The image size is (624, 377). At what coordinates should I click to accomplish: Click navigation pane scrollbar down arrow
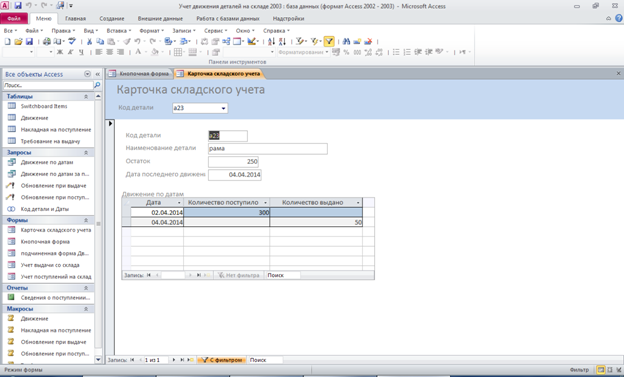[98, 360]
